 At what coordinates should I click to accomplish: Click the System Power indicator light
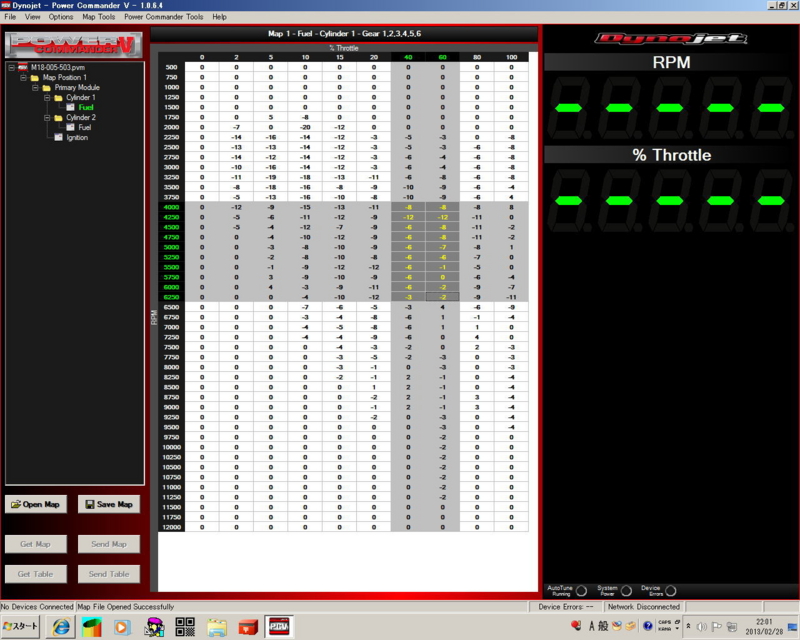point(626,590)
